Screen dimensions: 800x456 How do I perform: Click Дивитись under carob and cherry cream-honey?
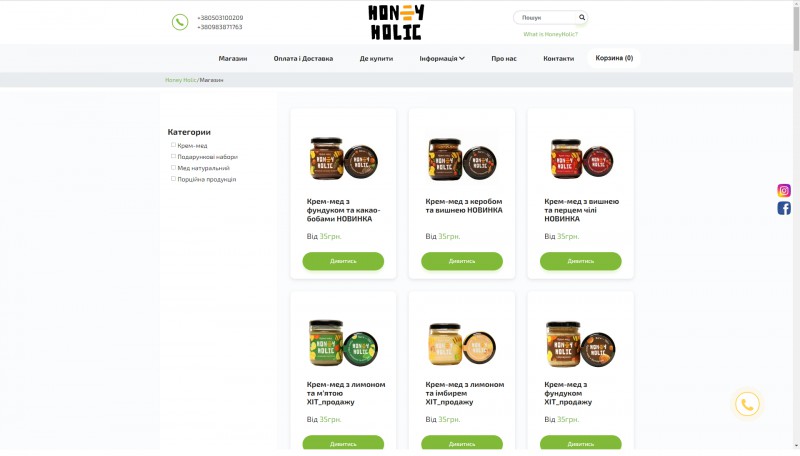pyautogui.click(x=462, y=261)
